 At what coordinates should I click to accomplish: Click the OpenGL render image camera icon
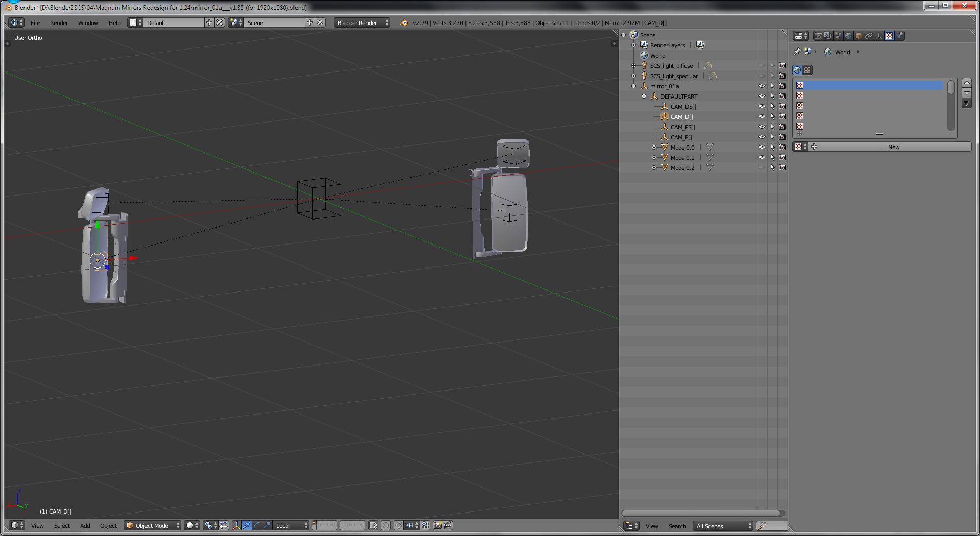pos(437,525)
